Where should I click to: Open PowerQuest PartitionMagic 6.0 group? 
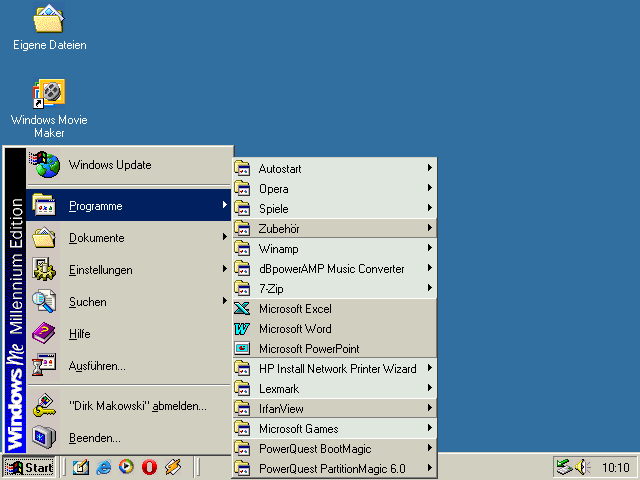(x=335, y=469)
